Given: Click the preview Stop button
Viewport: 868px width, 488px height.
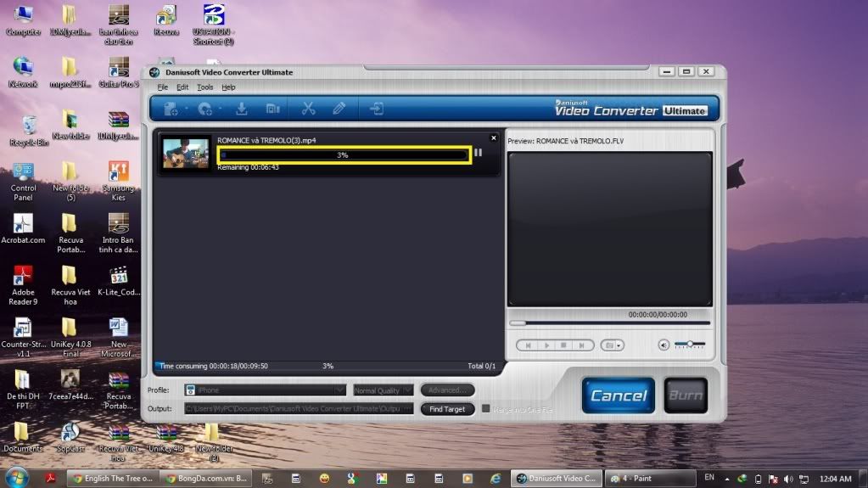Looking at the screenshot, I should tap(563, 345).
